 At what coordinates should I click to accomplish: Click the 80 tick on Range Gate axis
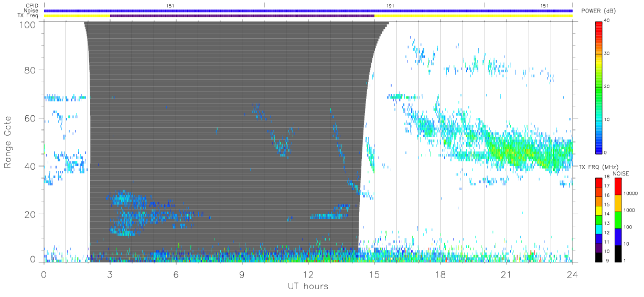(x=30, y=70)
